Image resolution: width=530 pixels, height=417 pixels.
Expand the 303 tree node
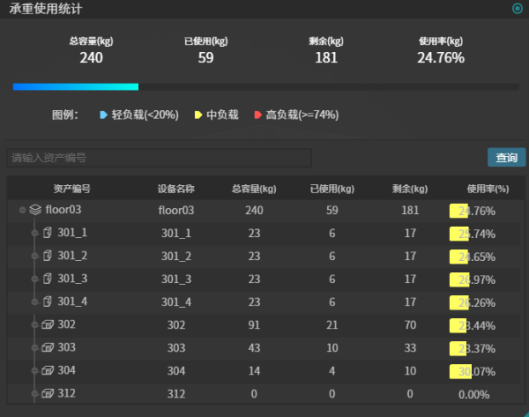coord(34,348)
